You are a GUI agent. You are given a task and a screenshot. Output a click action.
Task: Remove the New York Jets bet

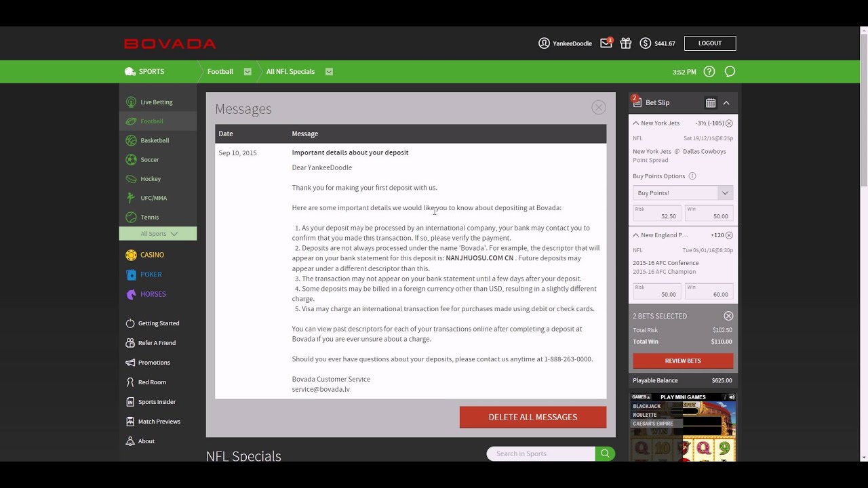[x=729, y=123]
